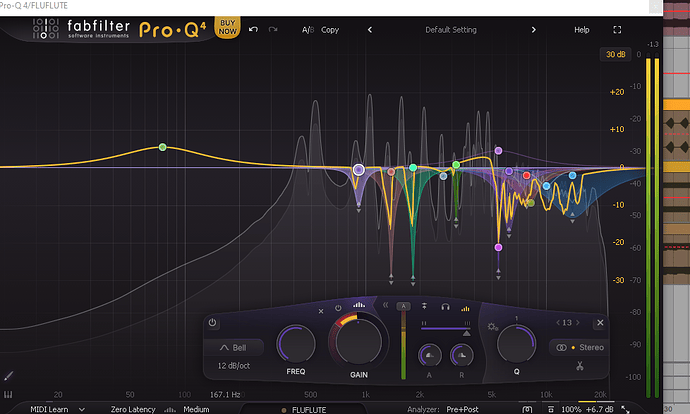Viewport: 690px width, 414px height.
Task: Open the 12 dB/oct slope selector
Action: (234, 366)
